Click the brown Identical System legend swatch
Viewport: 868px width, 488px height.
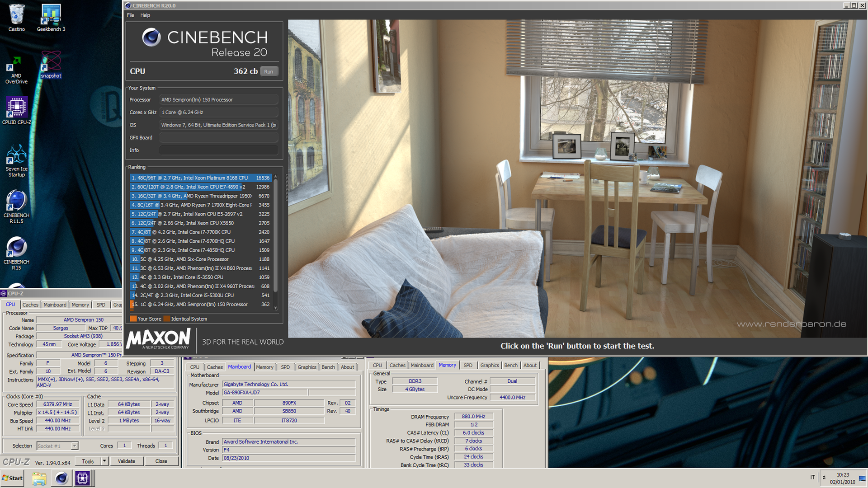pyautogui.click(x=167, y=319)
